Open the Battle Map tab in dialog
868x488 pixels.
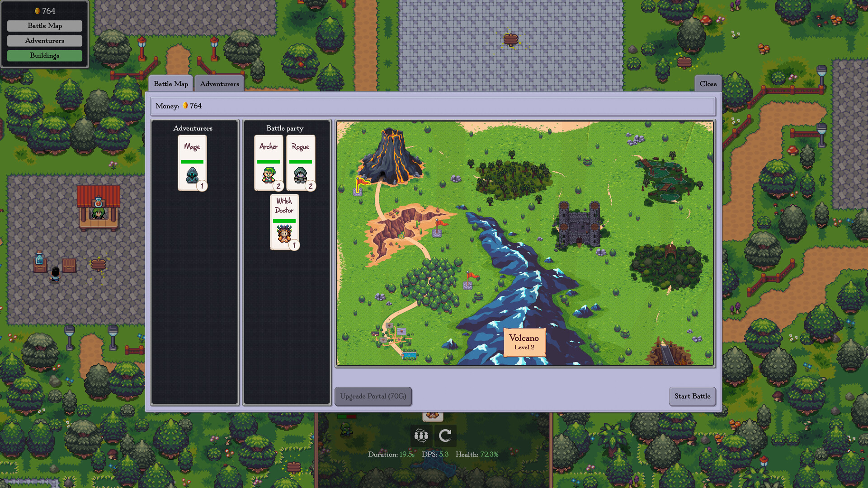[171, 84]
